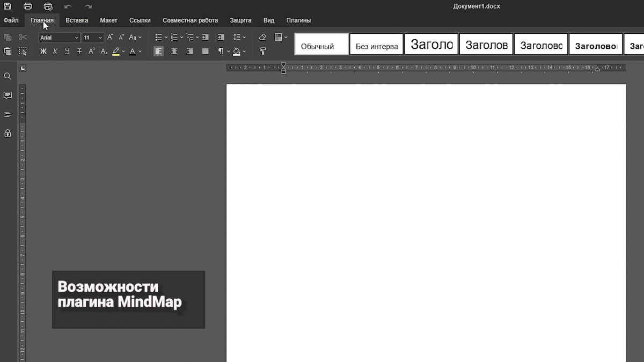Image resolution: width=644 pixels, height=362 pixels.
Task: Click the Quick Print icon
Action: tap(48, 6)
